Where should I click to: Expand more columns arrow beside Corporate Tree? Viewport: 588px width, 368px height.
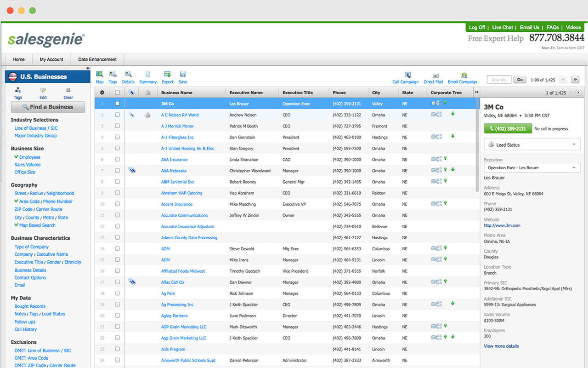coord(476,92)
